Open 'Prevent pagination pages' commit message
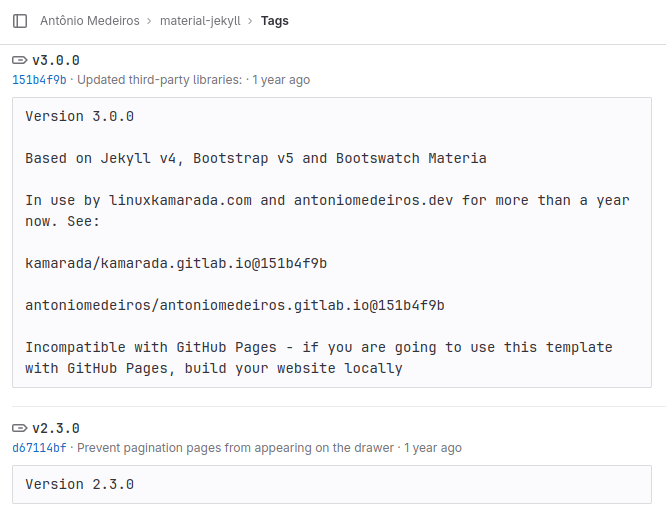 [x=235, y=448]
